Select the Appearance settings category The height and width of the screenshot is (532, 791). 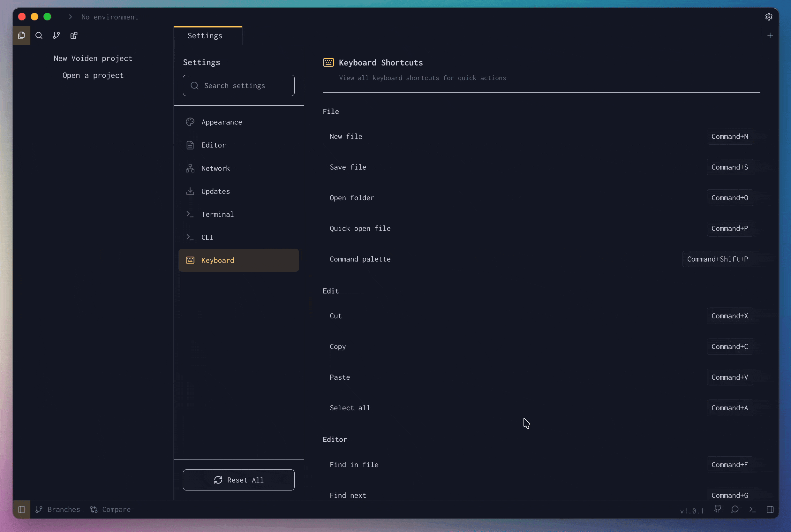coord(222,122)
